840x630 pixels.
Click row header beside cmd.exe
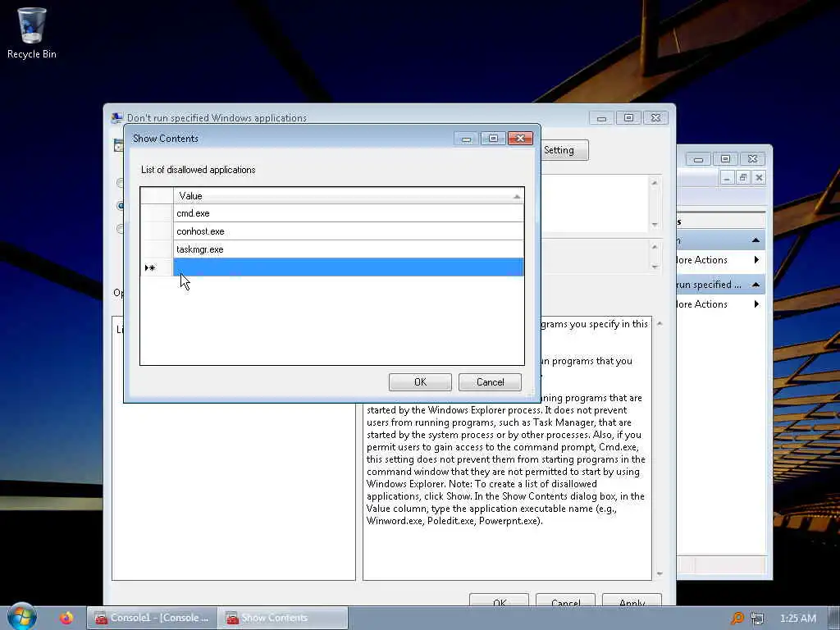pyautogui.click(x=157, y=213)
